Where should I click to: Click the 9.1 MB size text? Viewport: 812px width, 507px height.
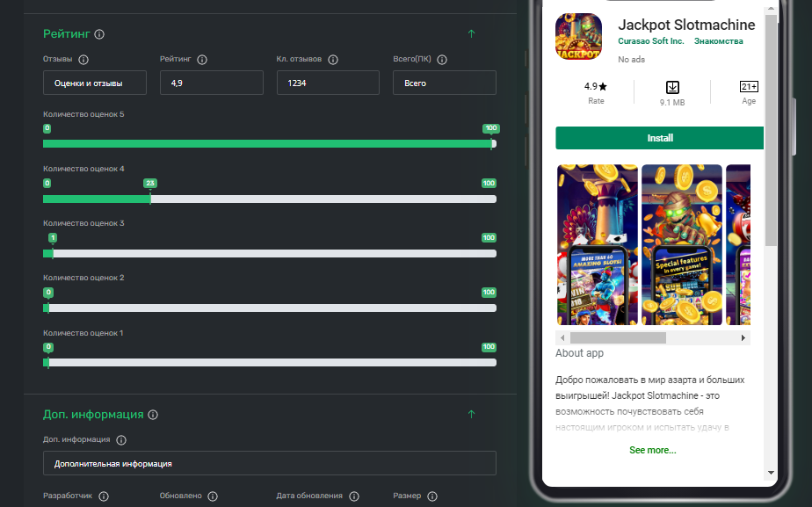(x=672, y=103)
